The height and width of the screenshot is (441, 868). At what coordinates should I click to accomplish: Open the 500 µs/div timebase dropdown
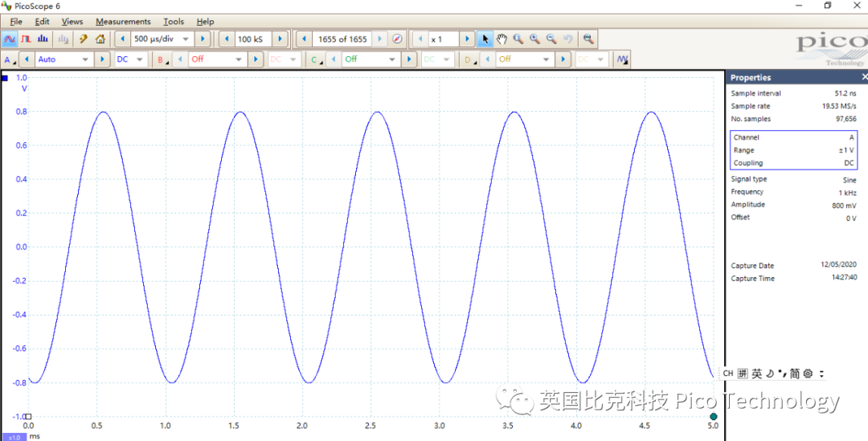(186, 39)
